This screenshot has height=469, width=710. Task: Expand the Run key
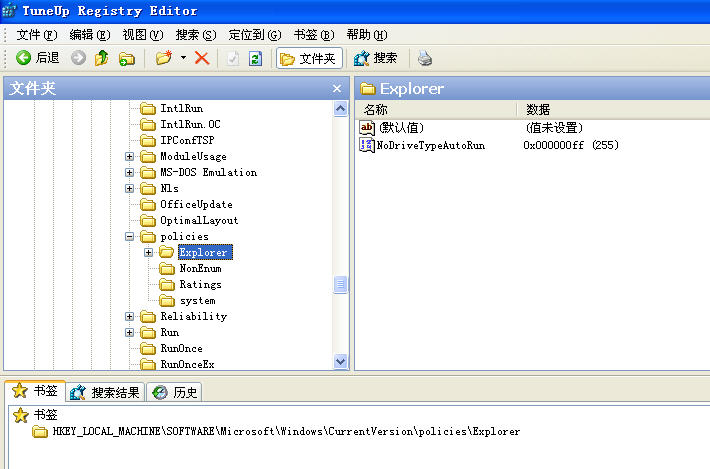(x=130, y=333)
